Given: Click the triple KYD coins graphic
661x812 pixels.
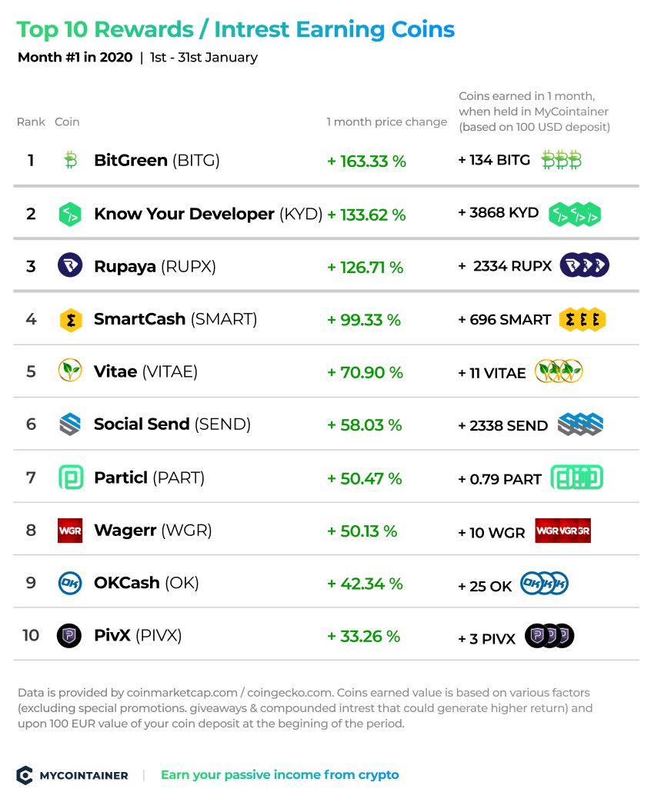Looking at the screenshot, I should coord(575,215).
